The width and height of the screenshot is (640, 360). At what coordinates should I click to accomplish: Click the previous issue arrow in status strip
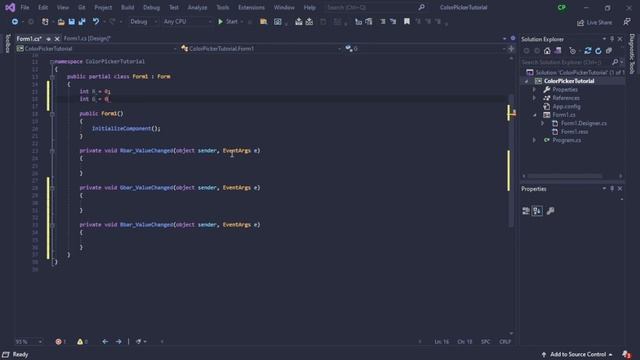coord(105,342)
